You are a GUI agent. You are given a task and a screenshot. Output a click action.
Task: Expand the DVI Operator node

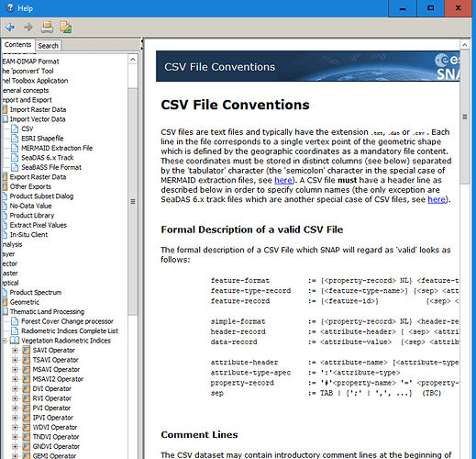tap(15, 389)
